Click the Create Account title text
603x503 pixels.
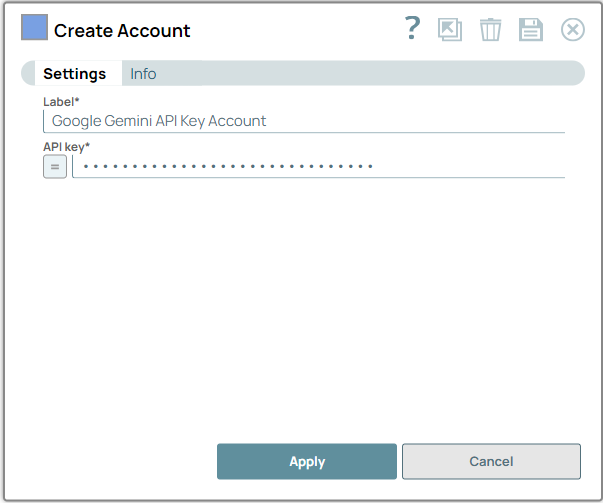[122, 31]
